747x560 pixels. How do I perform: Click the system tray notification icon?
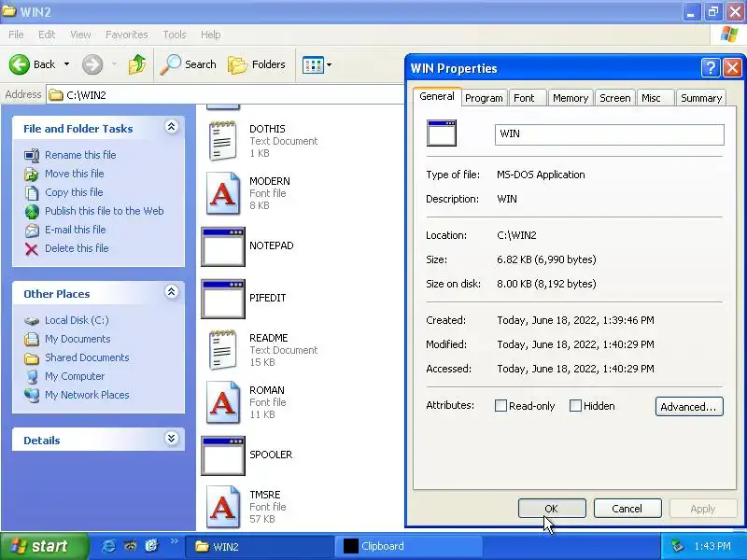677,546
